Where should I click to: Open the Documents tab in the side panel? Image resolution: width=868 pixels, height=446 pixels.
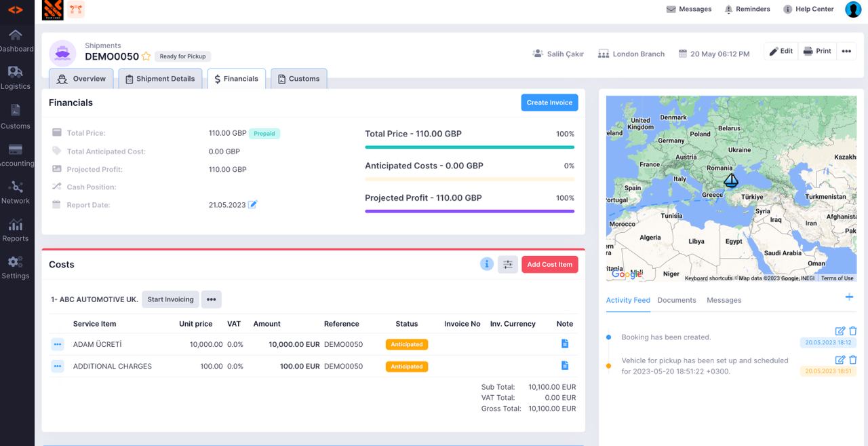point(675,299)
